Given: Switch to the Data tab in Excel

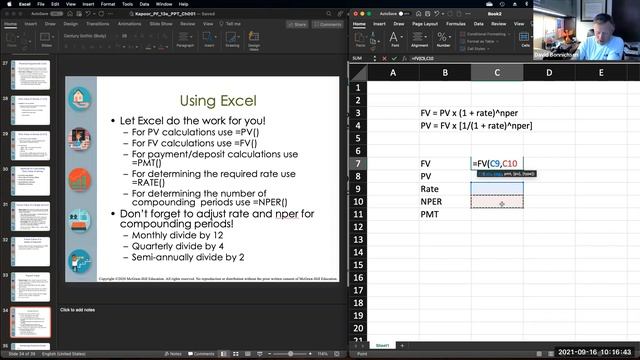Looking at the screenshot, I should tap(479, 24).
